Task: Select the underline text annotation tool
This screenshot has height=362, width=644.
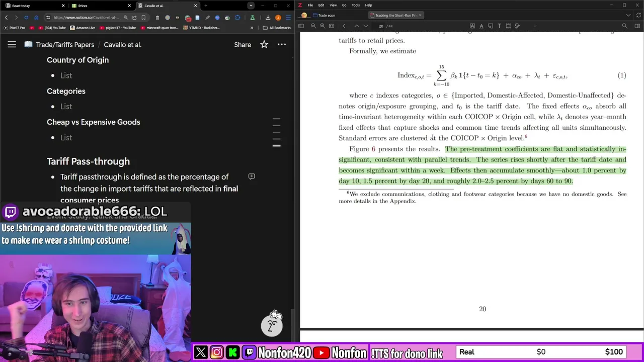Action: coord(481,26)
